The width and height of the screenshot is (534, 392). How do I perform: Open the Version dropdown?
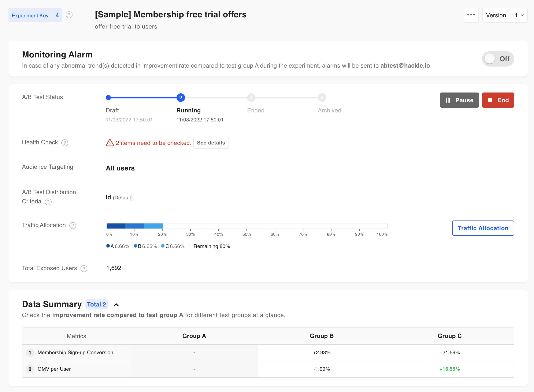[x=505, y=15]
